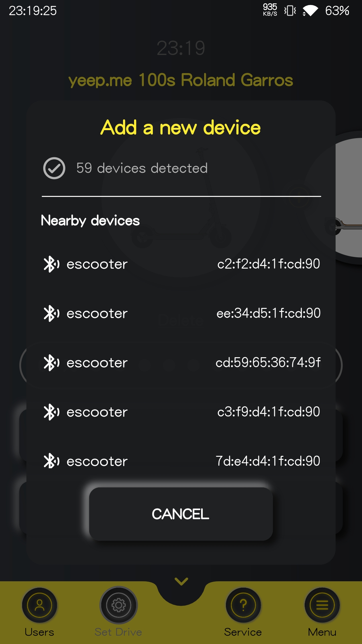Tap the yeep.me 100s Roland Garros title

pyautogui.click(x=181, y=80)
